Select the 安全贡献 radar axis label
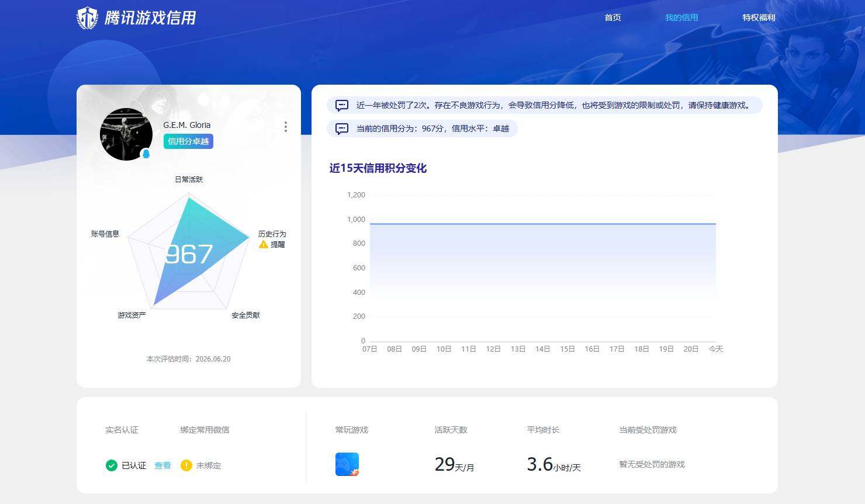The height and width of the screenshot is (504, 865). click(x=245, y=315)
